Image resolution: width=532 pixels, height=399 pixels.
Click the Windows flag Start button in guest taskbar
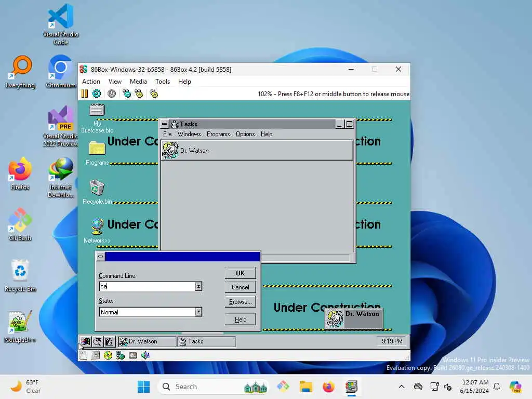click(x=86, y=341)
